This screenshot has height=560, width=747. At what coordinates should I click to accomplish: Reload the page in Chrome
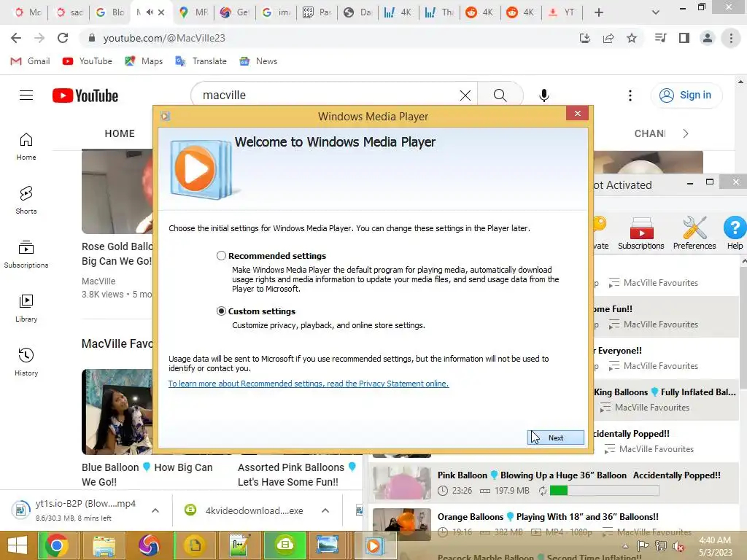63,38
